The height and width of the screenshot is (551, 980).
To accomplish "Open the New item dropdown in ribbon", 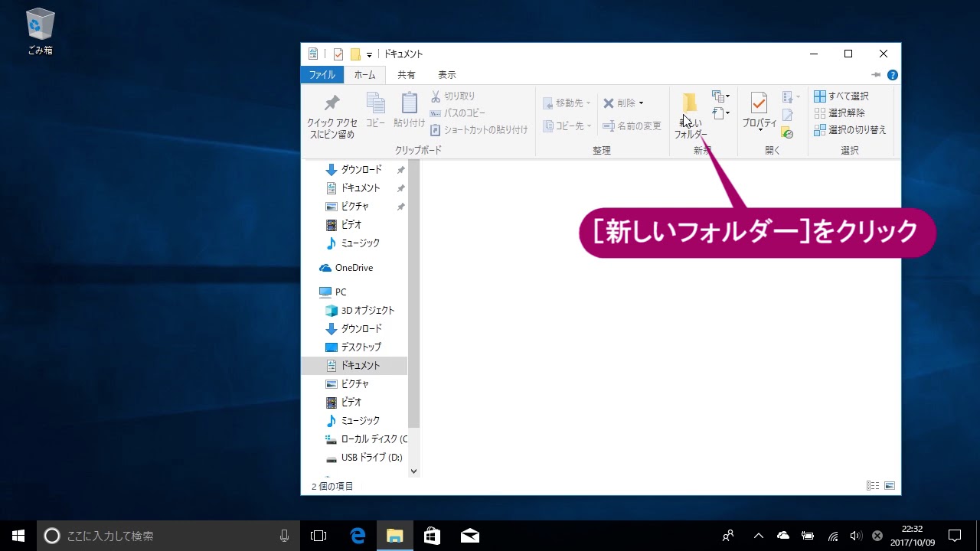I will pyautogui.click(x=720, y=96).
